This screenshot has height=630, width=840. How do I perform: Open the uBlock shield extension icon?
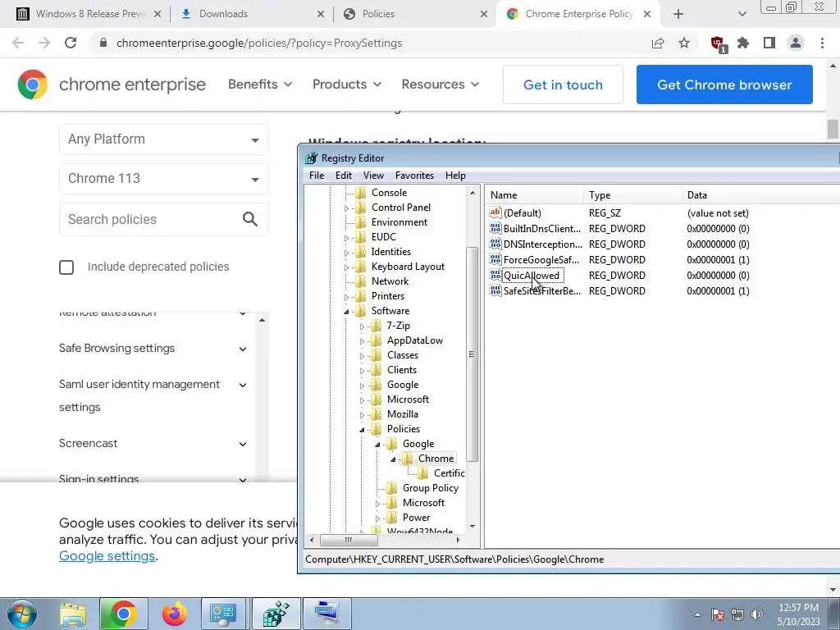coord(718,43)
